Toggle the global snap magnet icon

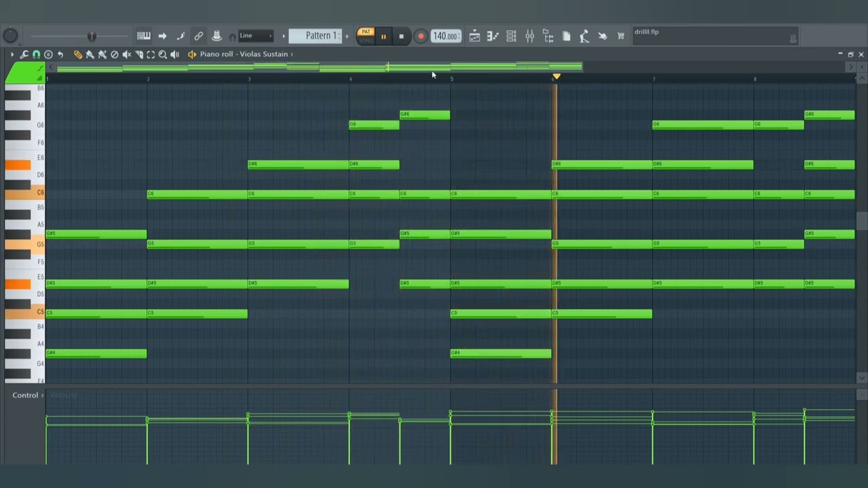[233, 37]
